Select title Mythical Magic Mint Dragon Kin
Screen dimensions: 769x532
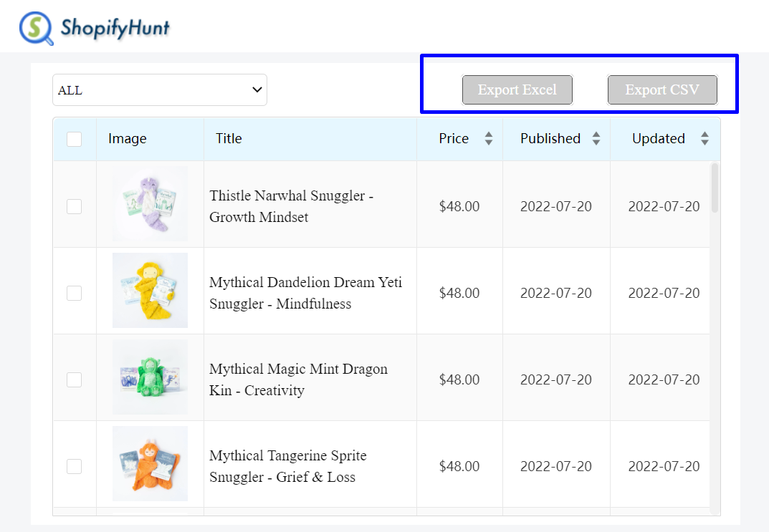[298, 379]
